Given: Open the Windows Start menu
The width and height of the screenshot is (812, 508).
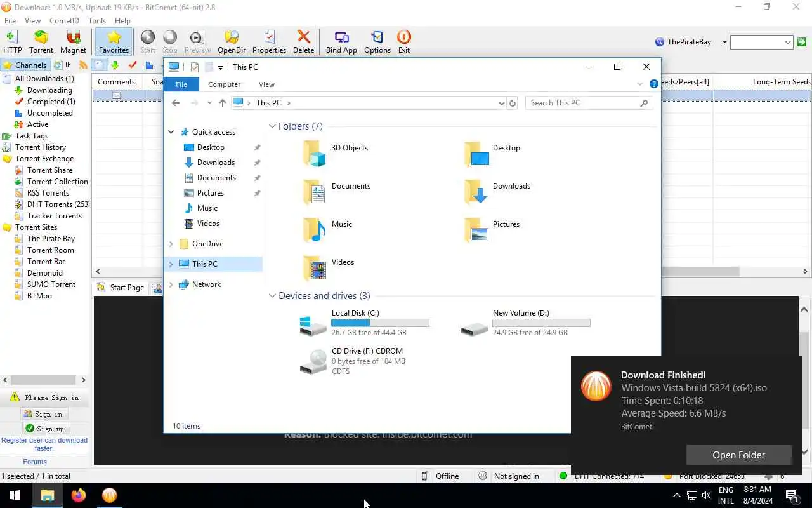Looking at the screenshot, I should point(15,495).
